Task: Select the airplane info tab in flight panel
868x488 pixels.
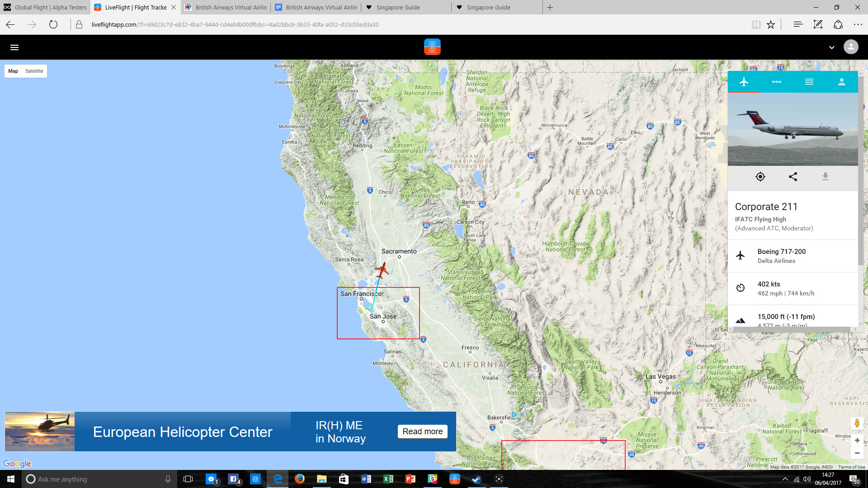Action: 744,82
